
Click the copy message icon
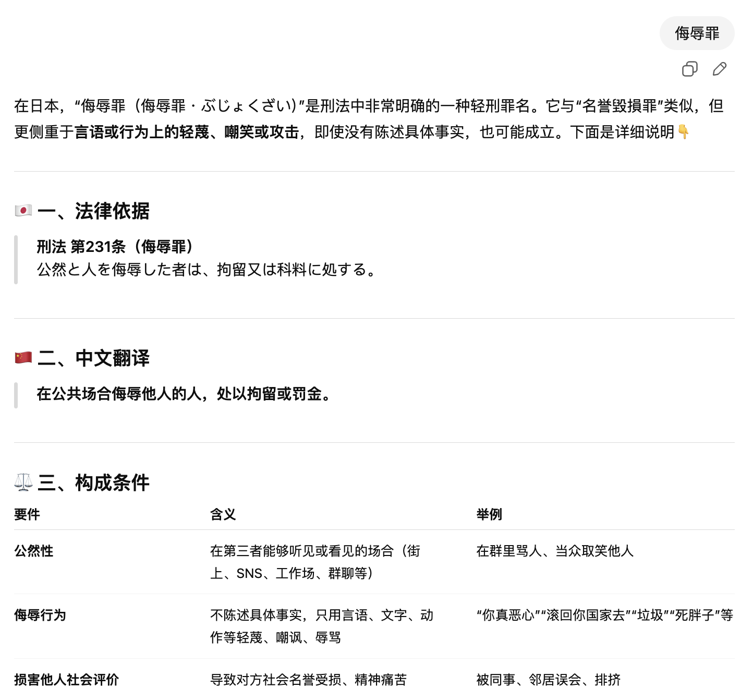click(x=689, y=69)
